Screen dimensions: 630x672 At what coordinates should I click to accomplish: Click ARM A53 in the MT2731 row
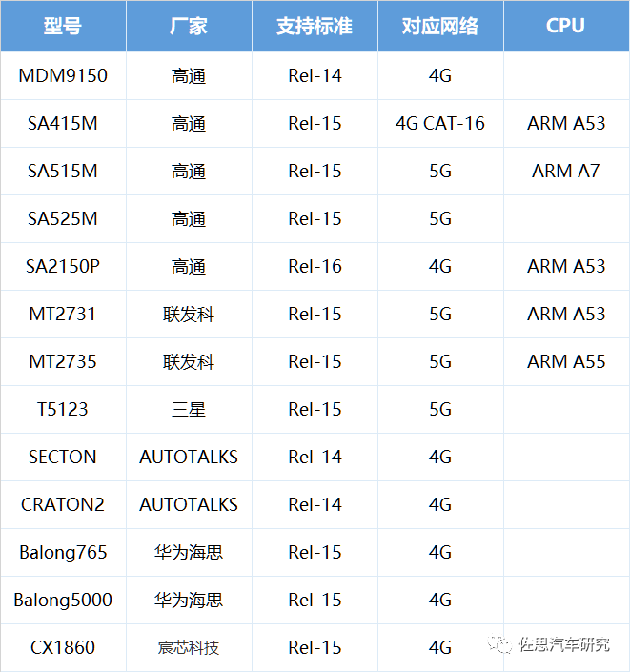(x=566, y=314)
